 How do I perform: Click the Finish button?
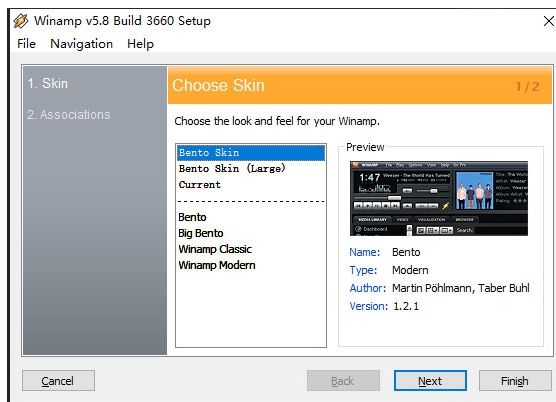[x=515, y=381]
